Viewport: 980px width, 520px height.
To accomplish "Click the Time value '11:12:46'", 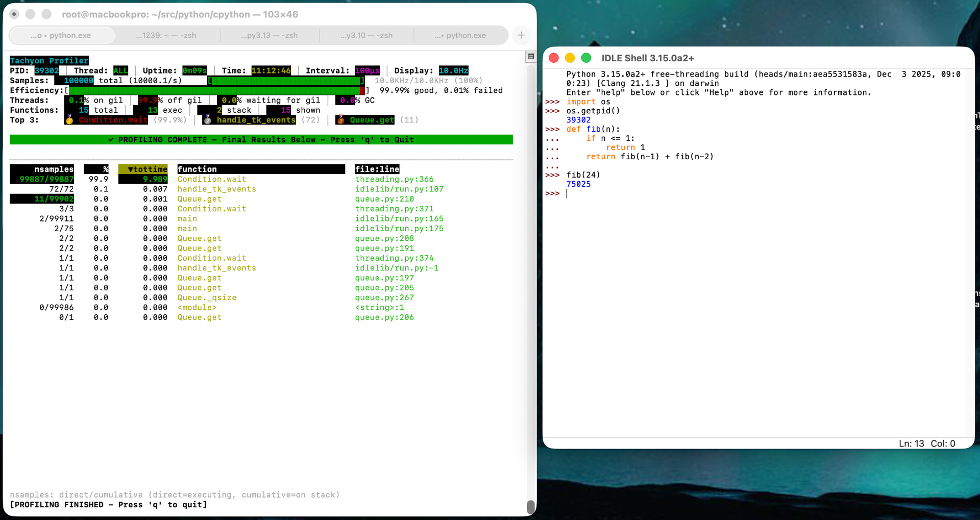I will (271, 70).
